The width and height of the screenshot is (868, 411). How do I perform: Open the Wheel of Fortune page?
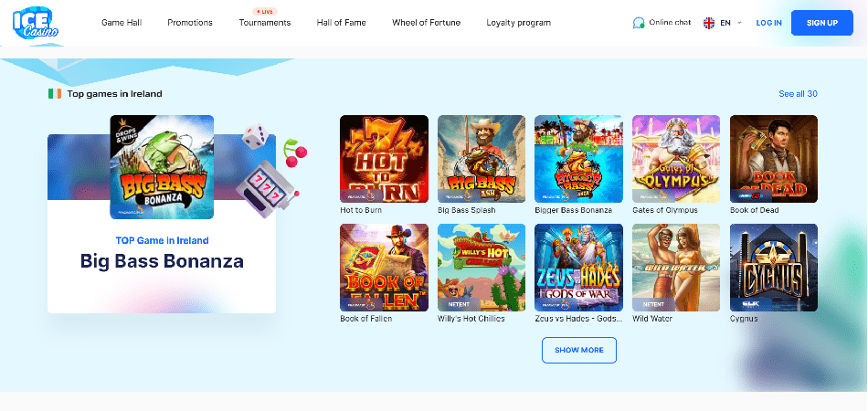tap(426, 23)
